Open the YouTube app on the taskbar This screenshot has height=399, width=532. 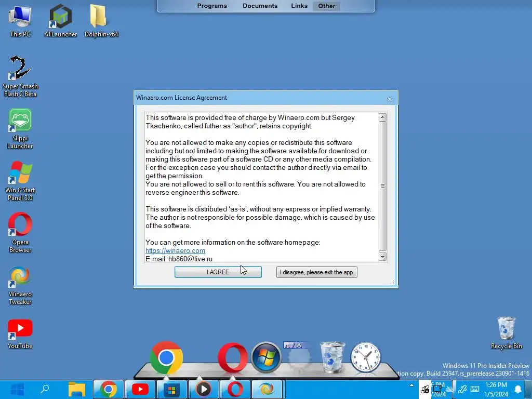[140, 390]
